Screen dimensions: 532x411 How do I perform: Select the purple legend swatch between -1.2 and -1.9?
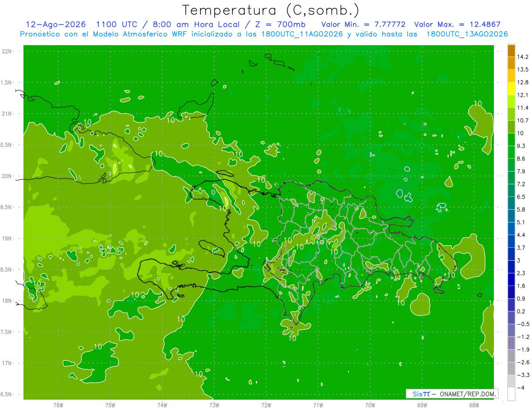click(511, 343)
